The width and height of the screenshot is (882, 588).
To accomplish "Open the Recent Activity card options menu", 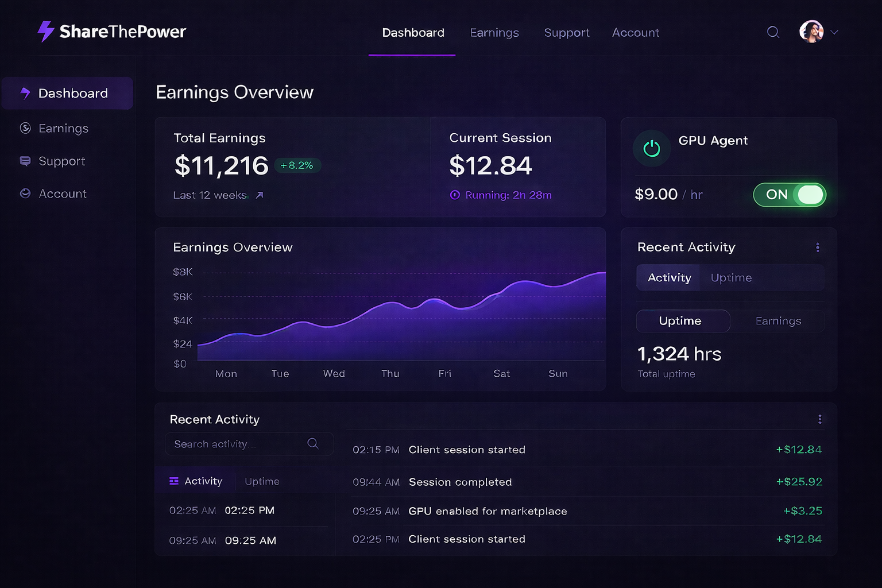I will point(818,247).
